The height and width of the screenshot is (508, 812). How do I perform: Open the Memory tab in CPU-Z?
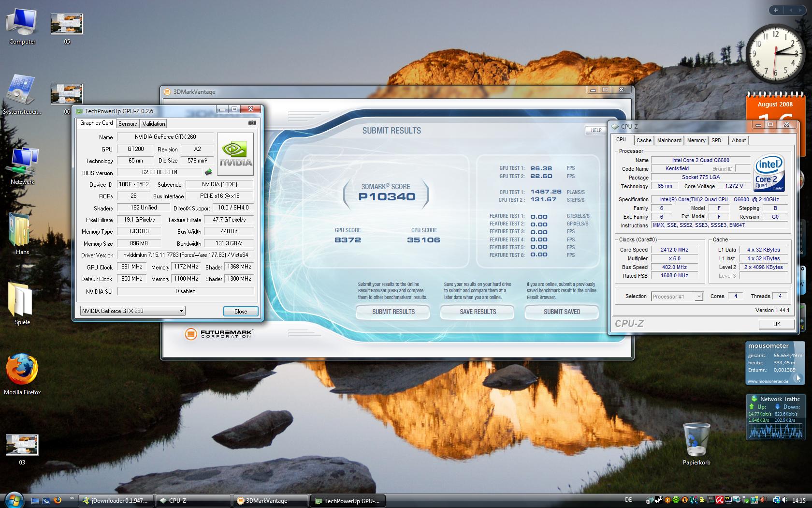(696, 140)
